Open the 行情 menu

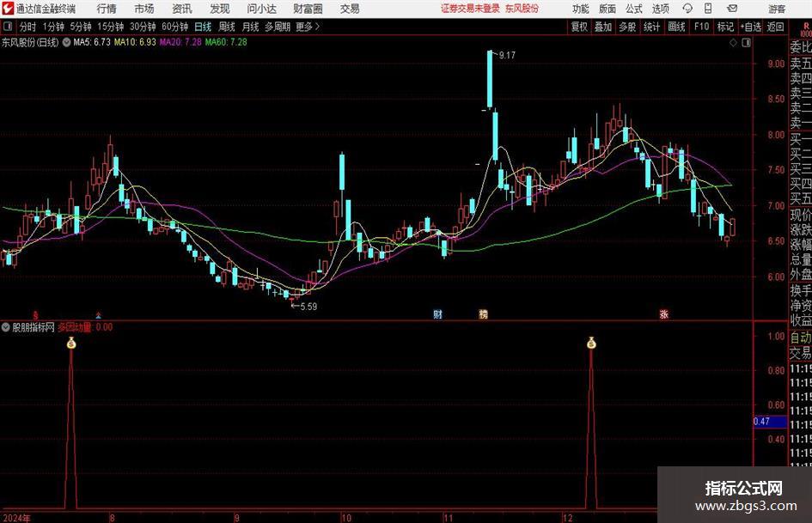(107, 9)
